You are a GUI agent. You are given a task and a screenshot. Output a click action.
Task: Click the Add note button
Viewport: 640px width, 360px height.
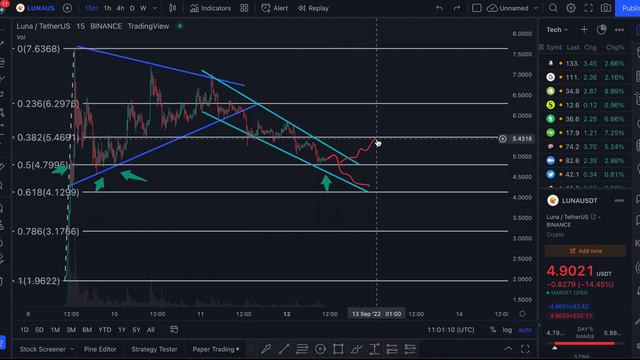(x=585, y=251)
